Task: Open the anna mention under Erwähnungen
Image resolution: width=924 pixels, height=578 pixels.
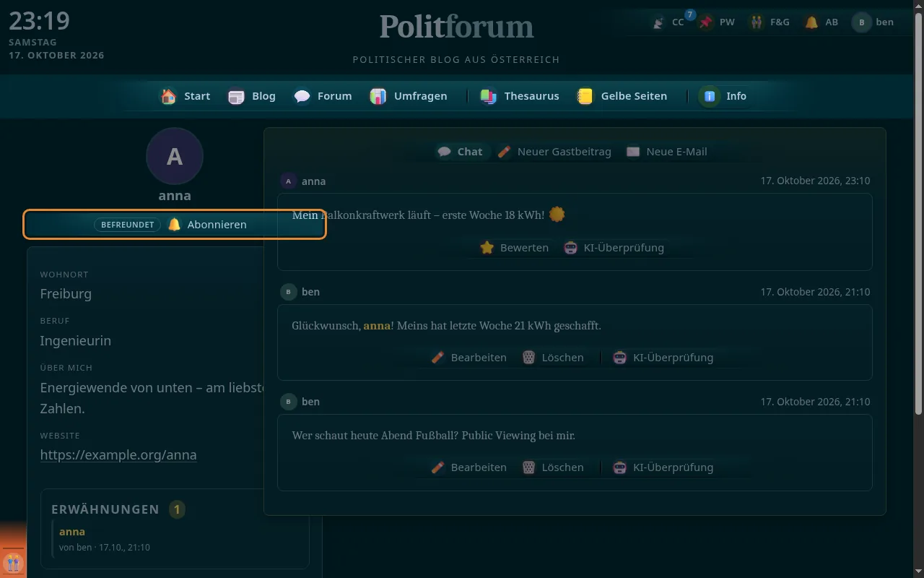Action: (x=72, y=532)
